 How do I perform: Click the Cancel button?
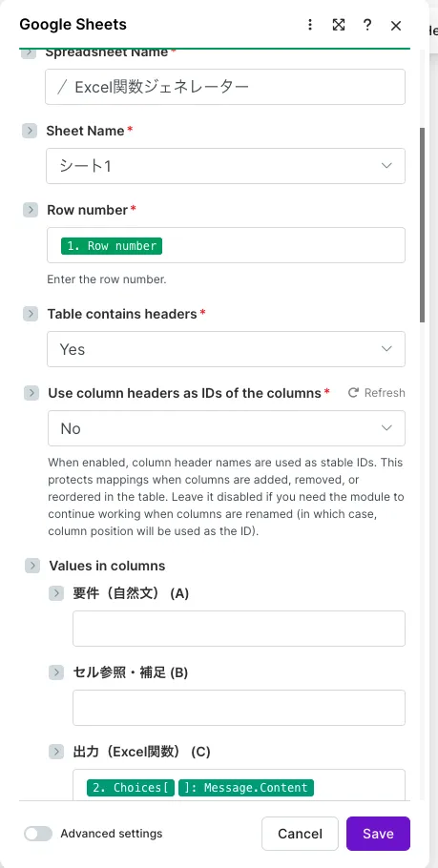[301, 834]
